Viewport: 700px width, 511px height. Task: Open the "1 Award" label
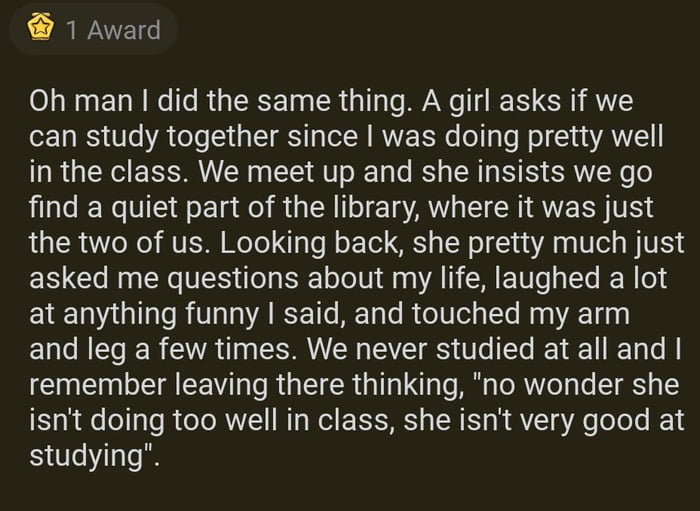click(x=112, y=30)
